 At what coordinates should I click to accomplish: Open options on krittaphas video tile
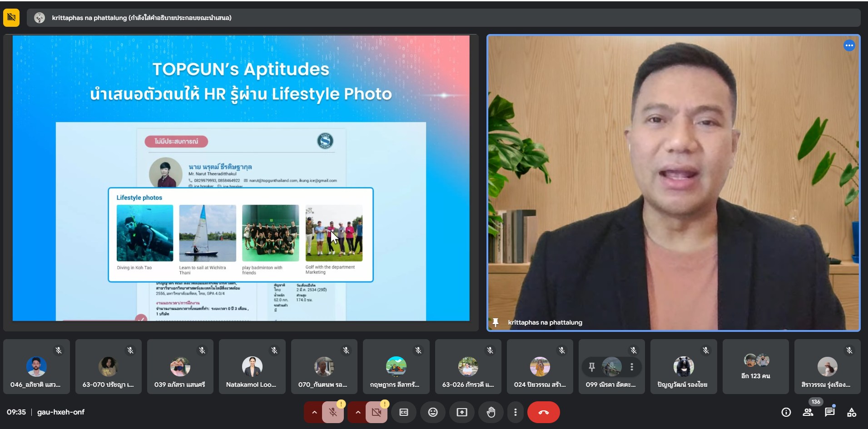pyautogui.click(x=849, y=45)
